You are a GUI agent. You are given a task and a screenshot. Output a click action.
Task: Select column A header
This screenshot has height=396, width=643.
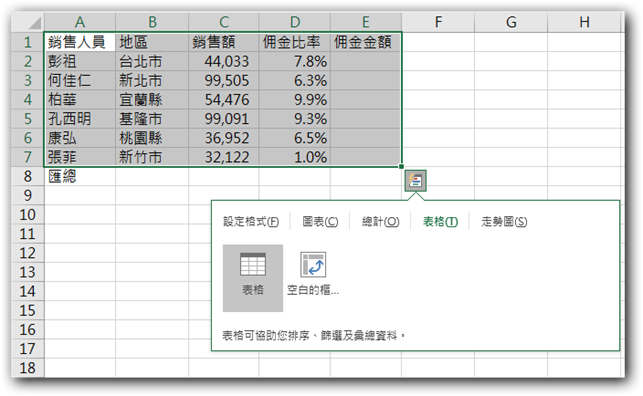[x=80, y=22]
